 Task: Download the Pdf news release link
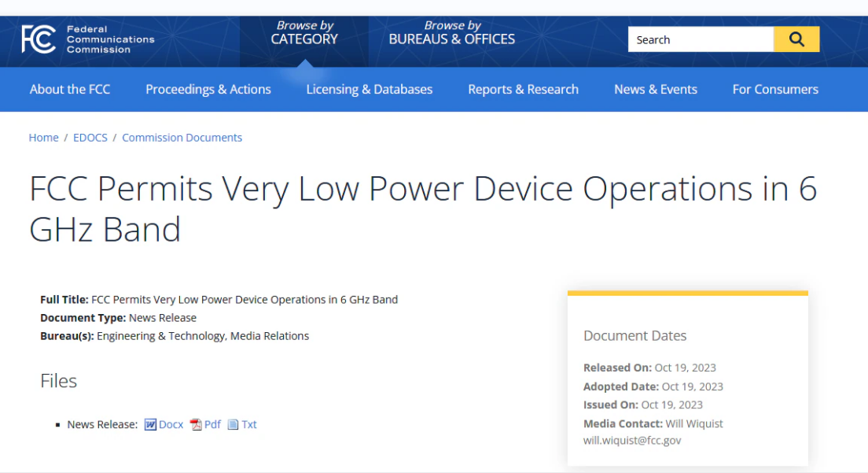(x=212, y=424)
